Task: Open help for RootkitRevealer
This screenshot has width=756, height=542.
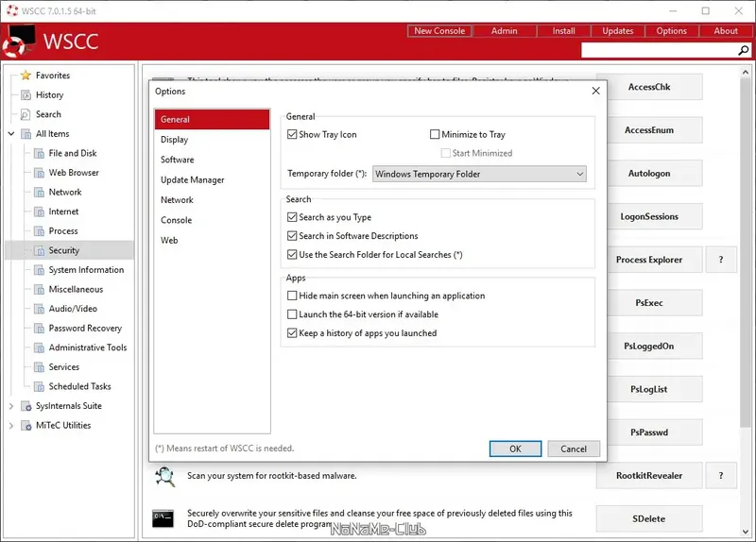Action: click(721, 476)
